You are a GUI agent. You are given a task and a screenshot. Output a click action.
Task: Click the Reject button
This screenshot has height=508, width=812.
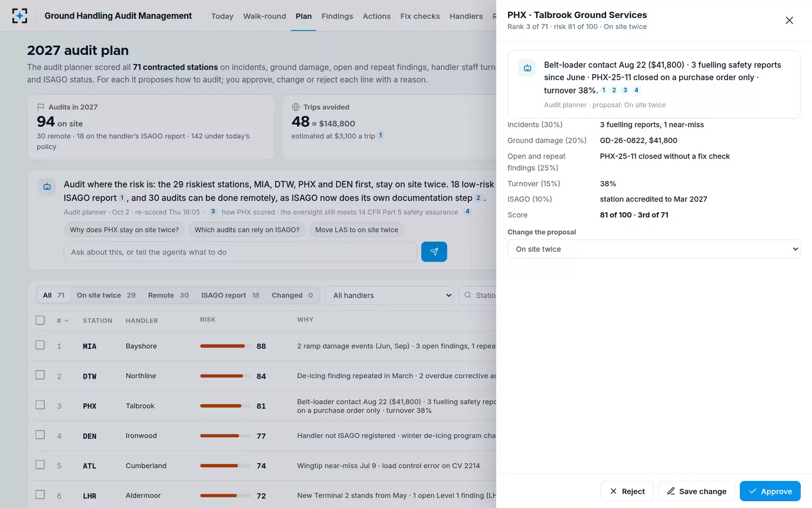[627, 491]
